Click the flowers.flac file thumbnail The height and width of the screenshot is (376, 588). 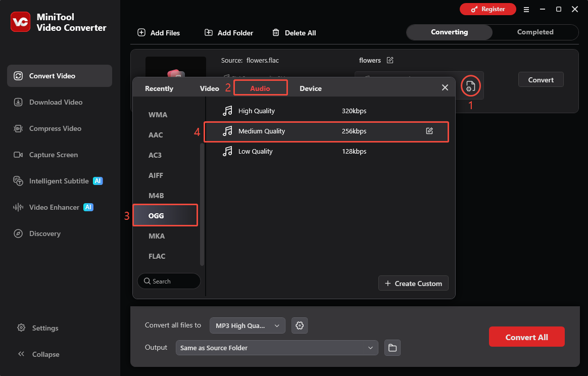pos(175,68)
